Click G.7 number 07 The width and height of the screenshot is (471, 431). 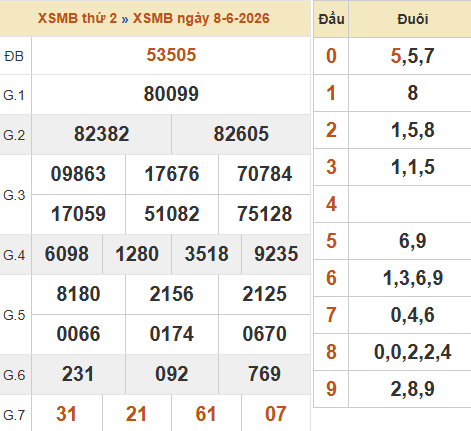point(276,414)
